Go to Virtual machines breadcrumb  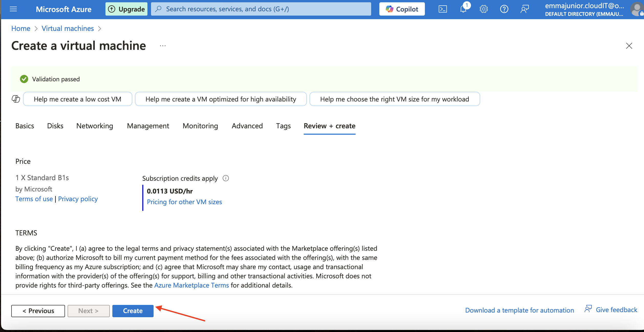pyautogui.click(x=68, y=28)
